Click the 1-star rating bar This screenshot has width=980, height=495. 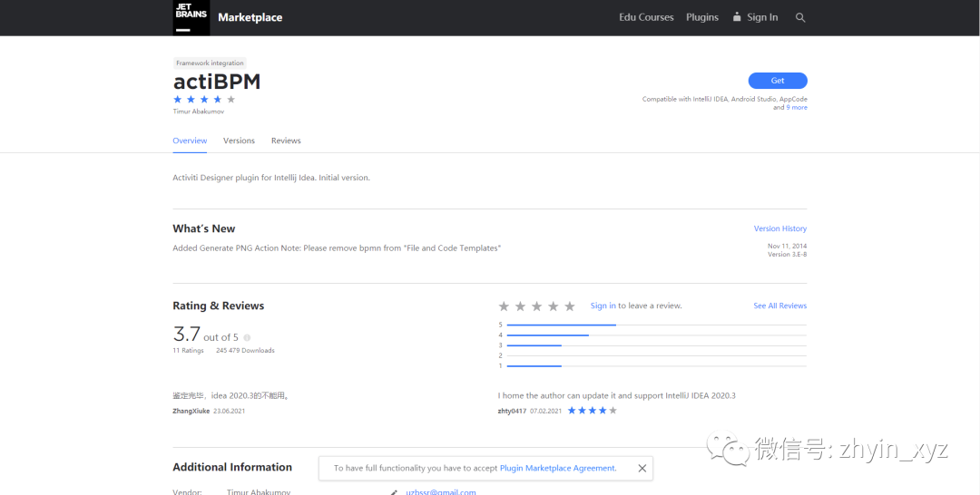point(656,365)
